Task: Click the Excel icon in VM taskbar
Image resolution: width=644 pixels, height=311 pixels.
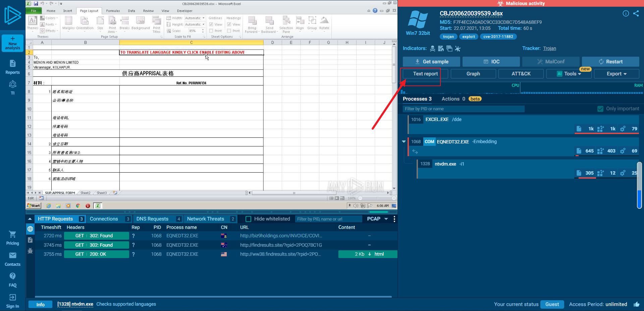Action: click(x=98, y=206)
